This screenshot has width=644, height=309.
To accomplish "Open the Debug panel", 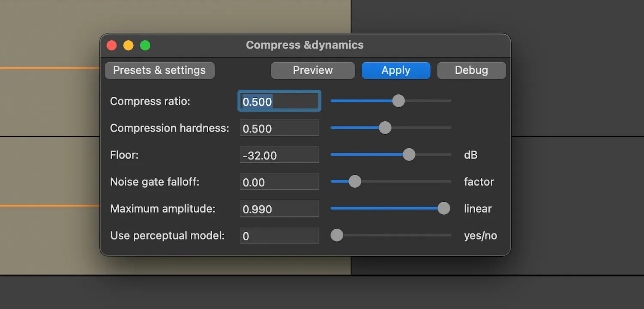I will point(471,70).
